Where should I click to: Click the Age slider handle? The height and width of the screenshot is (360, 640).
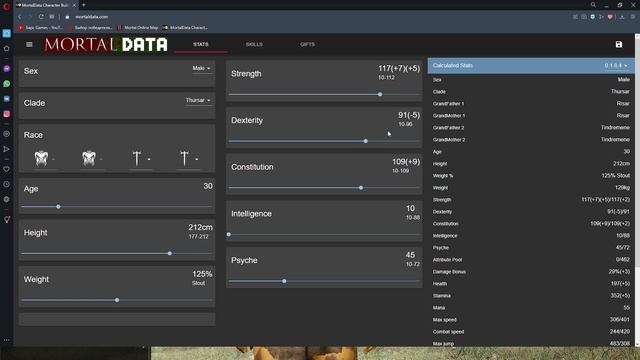coord(58,207)
